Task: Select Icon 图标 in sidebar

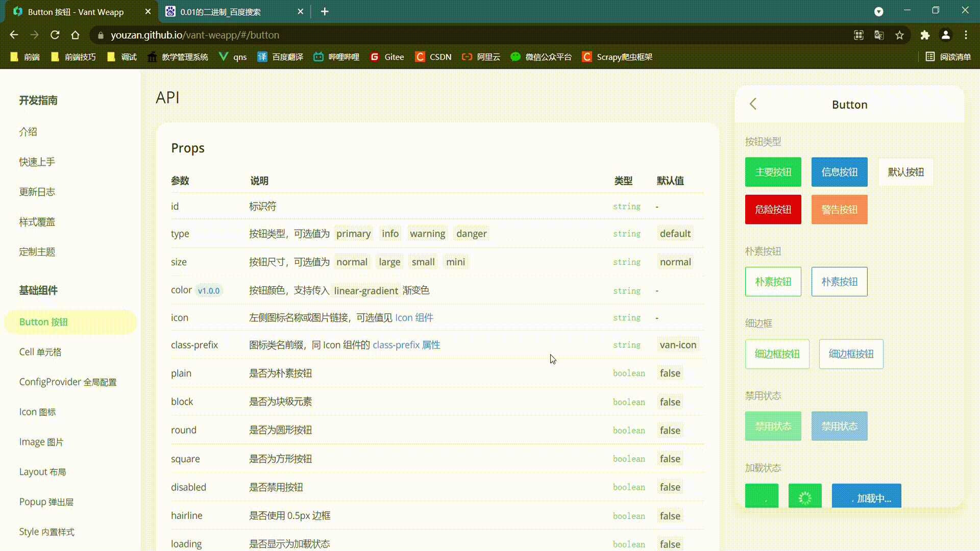Action: click(38, 412)
